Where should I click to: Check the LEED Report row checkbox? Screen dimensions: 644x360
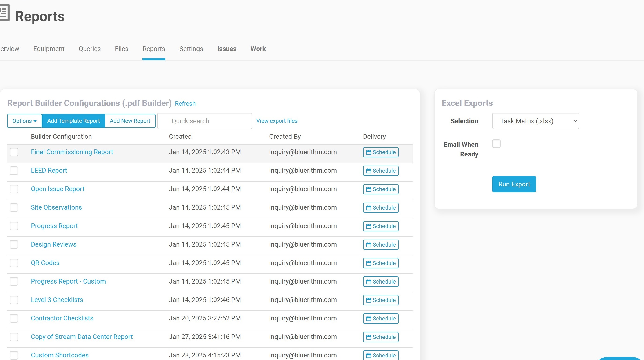click(14, 171)
